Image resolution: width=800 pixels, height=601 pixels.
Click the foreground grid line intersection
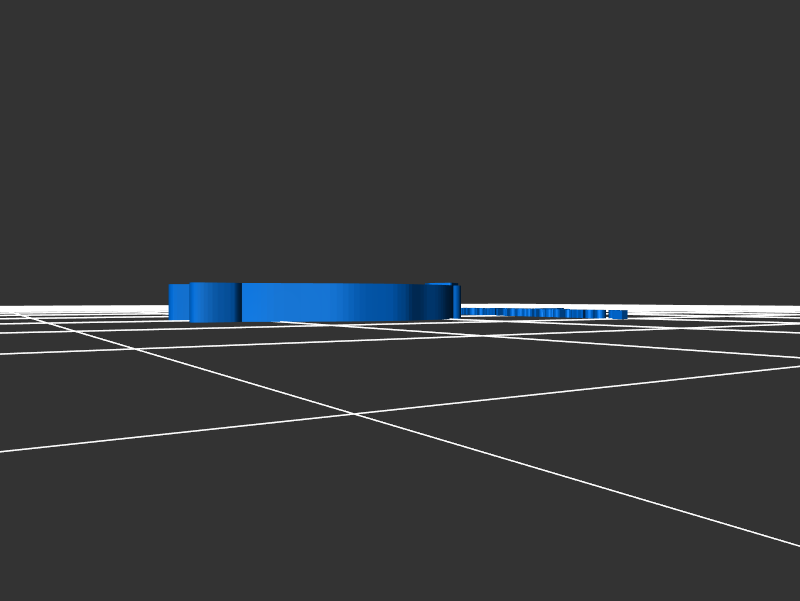(x=353, y=413)
